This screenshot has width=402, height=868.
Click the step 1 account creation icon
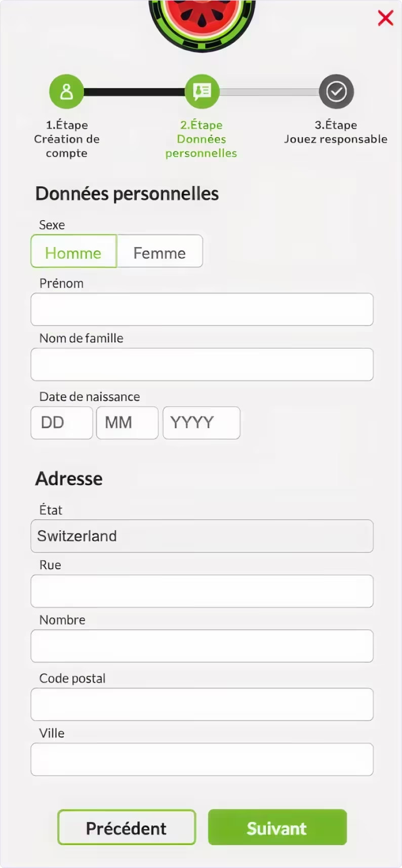click(x=66, y=92)
